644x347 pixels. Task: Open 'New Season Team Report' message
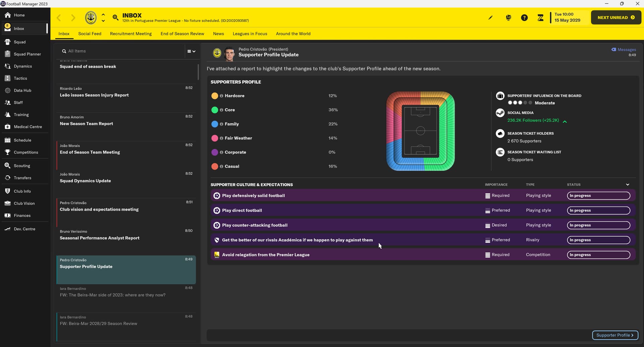coord(126,126)
